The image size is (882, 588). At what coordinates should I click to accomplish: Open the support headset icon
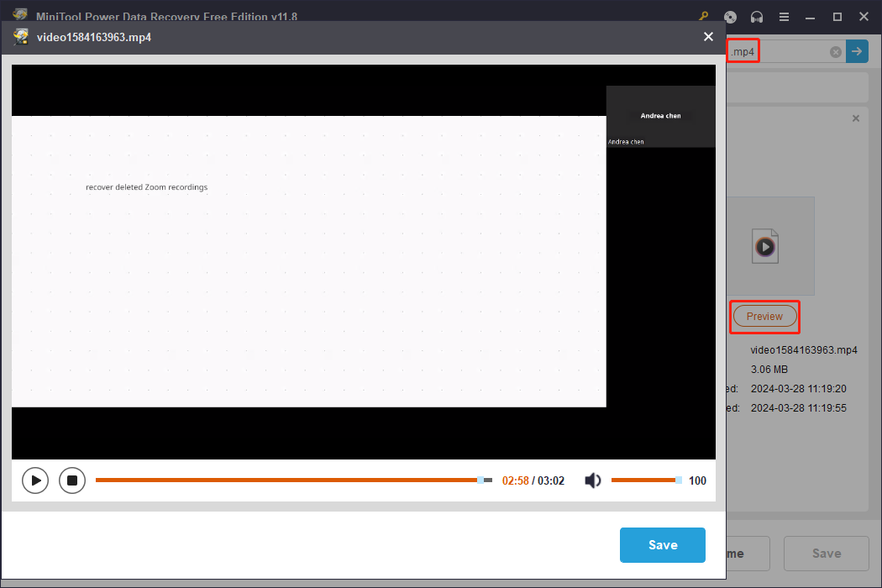(757, 17)
